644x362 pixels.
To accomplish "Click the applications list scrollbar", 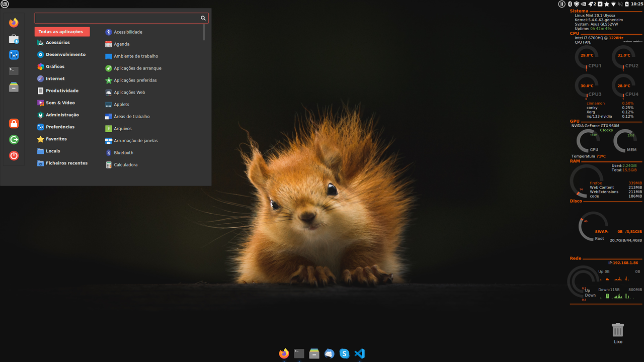I will (x=204, y=33).
